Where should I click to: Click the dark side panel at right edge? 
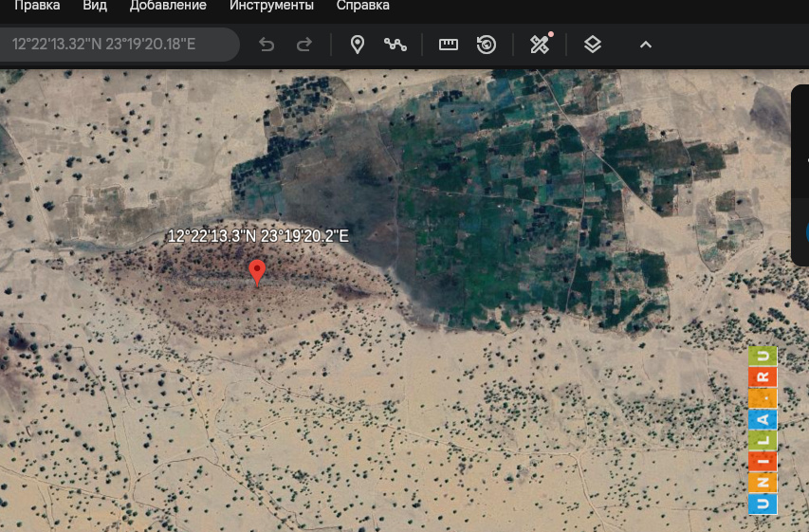[x=800, y=175]
